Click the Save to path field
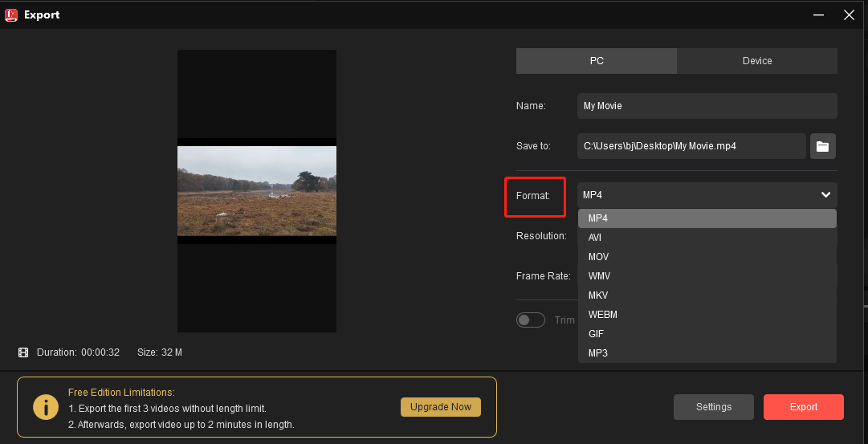Viewport: 868px width, 444px height. (691, 146)
